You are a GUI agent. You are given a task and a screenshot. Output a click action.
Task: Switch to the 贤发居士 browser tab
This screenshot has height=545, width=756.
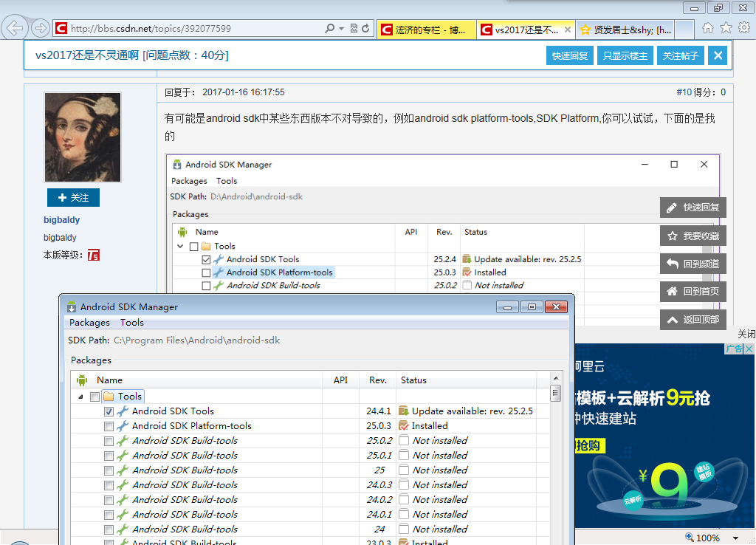click(x=625, y=30)
